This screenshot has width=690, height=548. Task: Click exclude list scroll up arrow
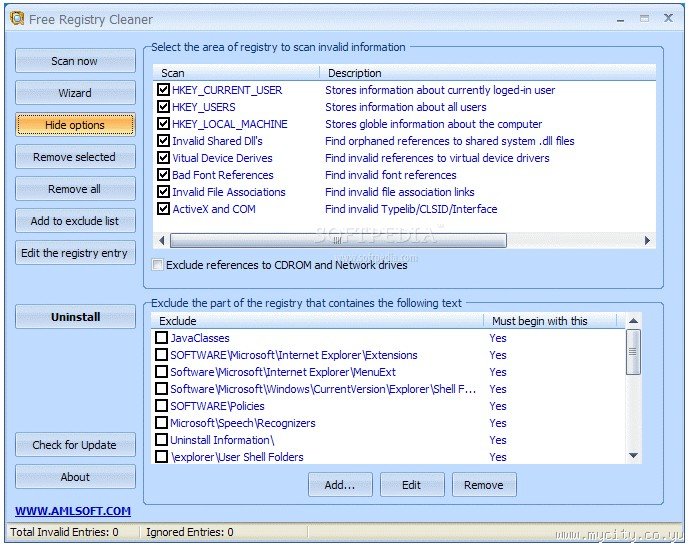633,321
